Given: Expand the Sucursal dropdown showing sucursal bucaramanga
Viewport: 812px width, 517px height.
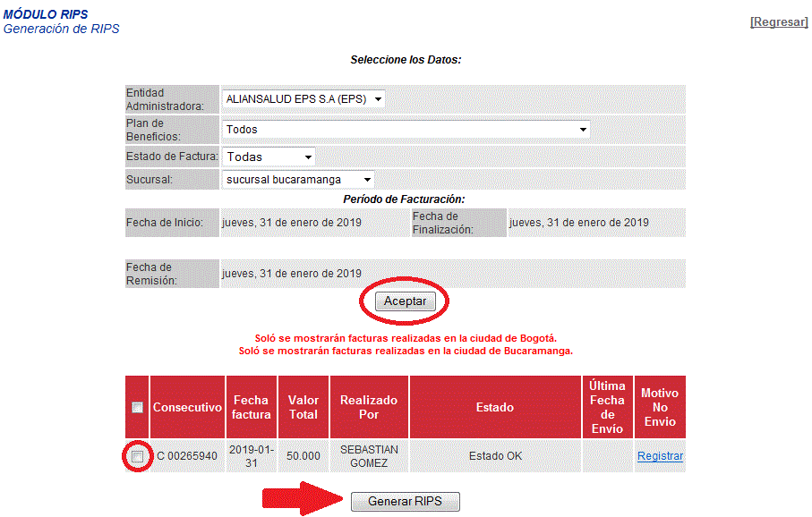Looking at the screenshot, I should pyautogui.click(x=298, y=180).
